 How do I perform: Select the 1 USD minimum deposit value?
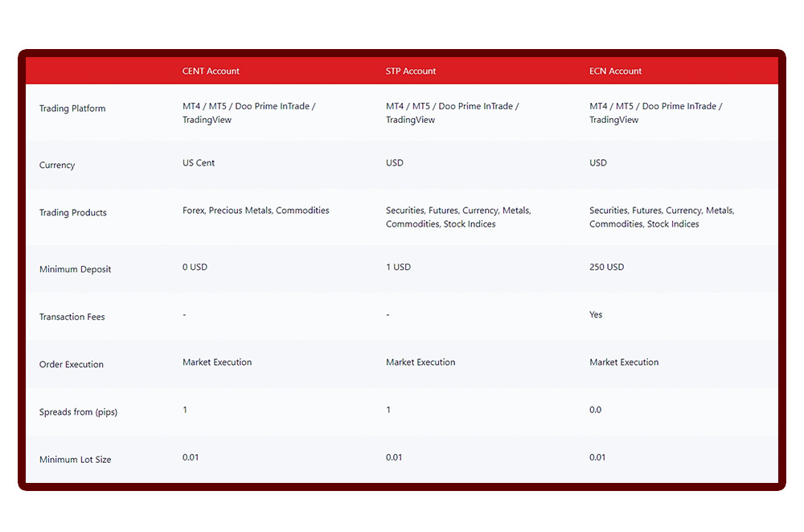[398, 268]
